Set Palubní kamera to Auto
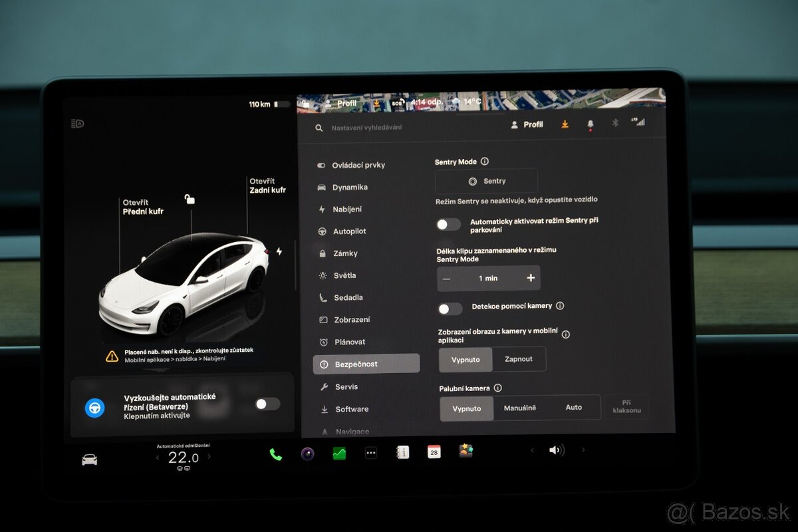798x532 pixels. click(575, 407)
